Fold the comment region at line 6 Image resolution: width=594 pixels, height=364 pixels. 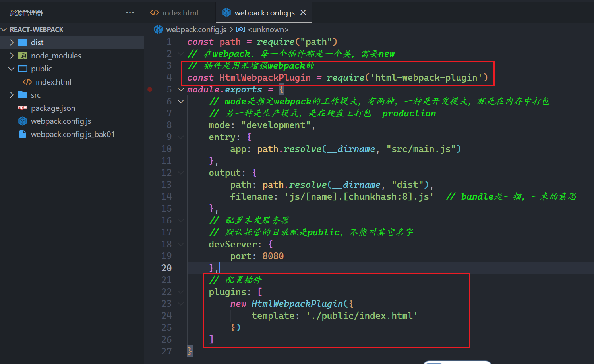(181, 101)
